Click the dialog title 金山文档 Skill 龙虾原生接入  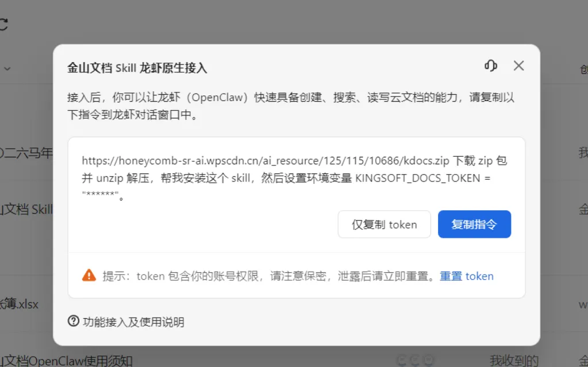click(x=137, y=68)
